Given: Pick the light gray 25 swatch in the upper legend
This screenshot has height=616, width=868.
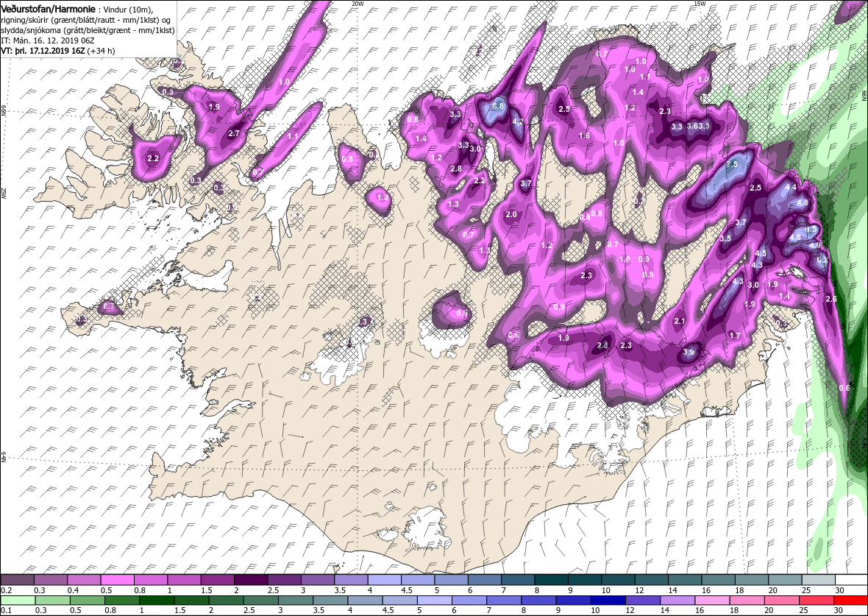Looking at the screenshot, I should (x=818, y=580).
